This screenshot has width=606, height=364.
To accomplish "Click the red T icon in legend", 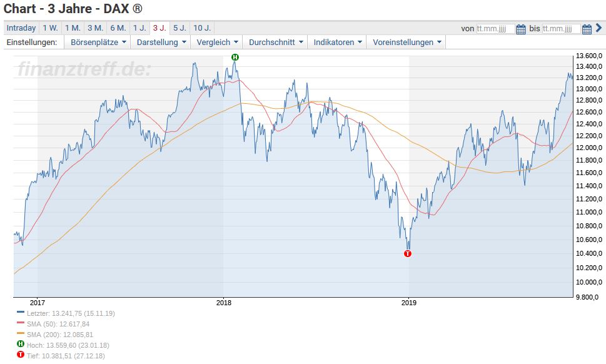I will 21,355.
